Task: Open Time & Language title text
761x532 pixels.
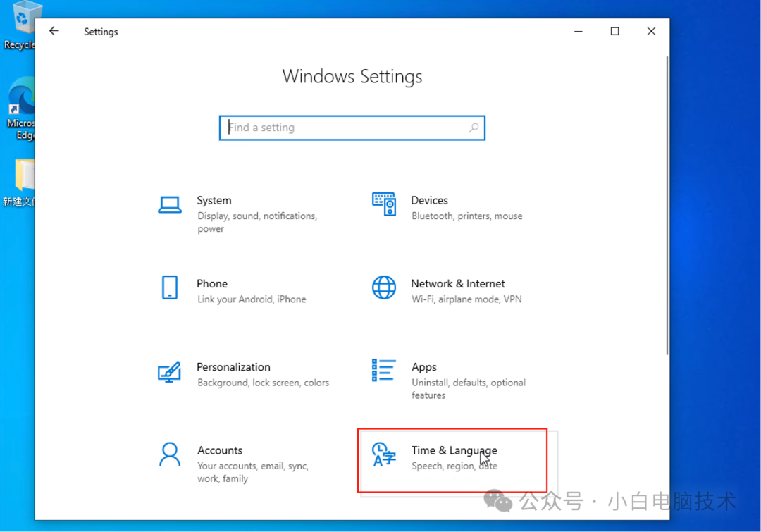Action: (454, 450)
